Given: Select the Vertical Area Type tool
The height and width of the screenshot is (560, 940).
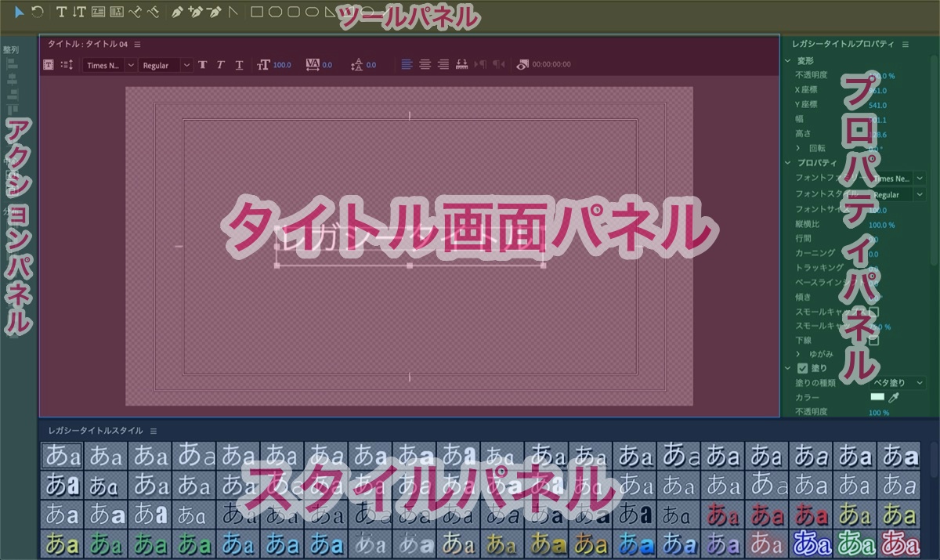Looking at the screenshot, I should pyautogui.click(x=117, y=12).
